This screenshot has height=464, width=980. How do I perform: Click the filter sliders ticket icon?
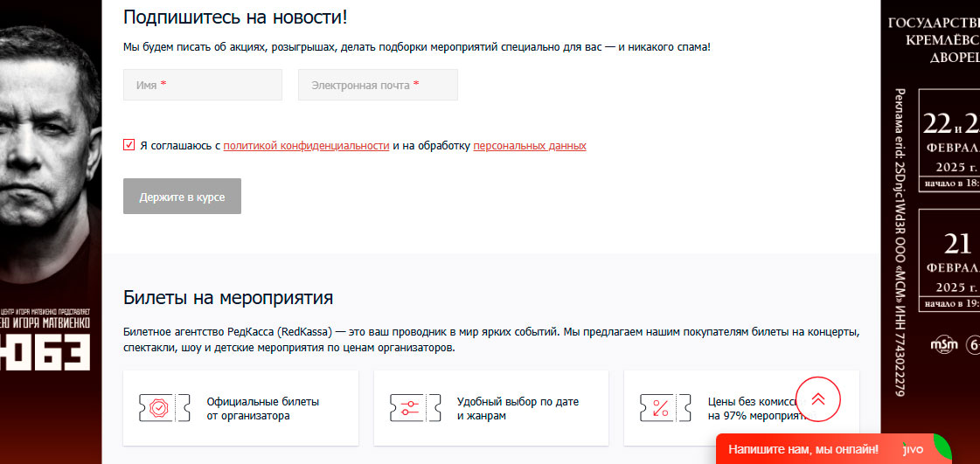(x=415, y=408)
